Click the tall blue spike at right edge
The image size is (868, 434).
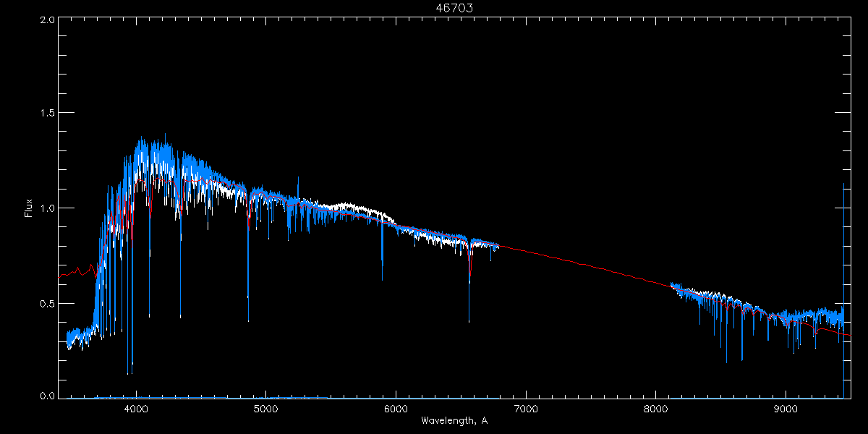click(843, 289)
